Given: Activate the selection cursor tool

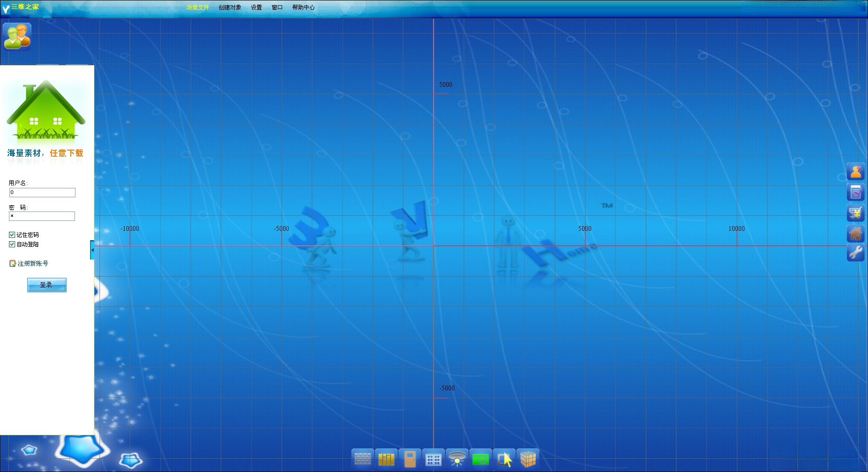Looking at the screenshot, I should (x=504, y=459).
